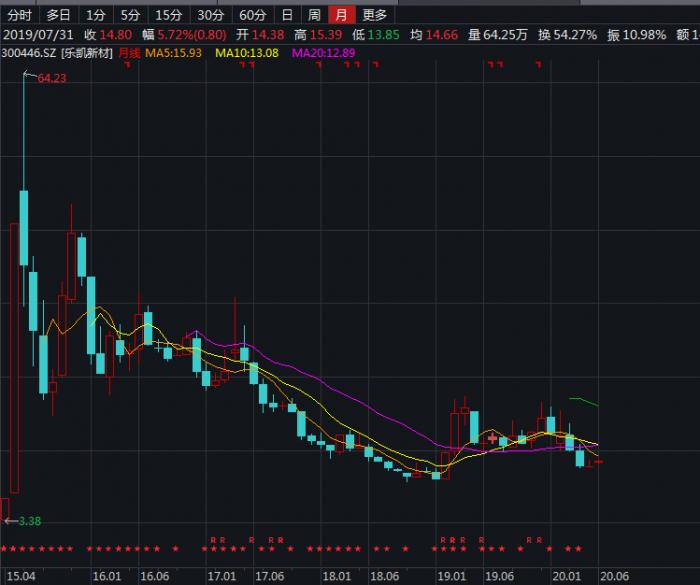The image size is (700, 585).
Task: Select the 60分 period tab
Action: click(252, 14)
